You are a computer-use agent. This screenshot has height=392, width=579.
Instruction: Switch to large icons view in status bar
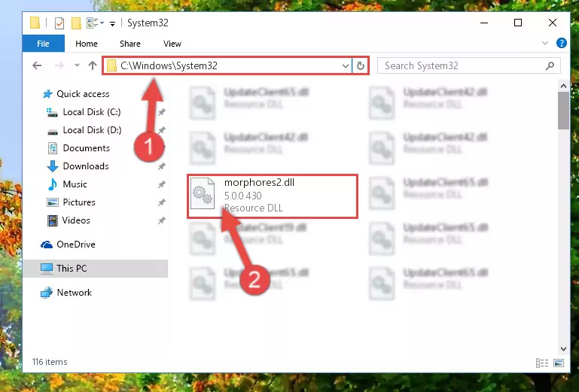pyautogui.click(x=559, y=363)
